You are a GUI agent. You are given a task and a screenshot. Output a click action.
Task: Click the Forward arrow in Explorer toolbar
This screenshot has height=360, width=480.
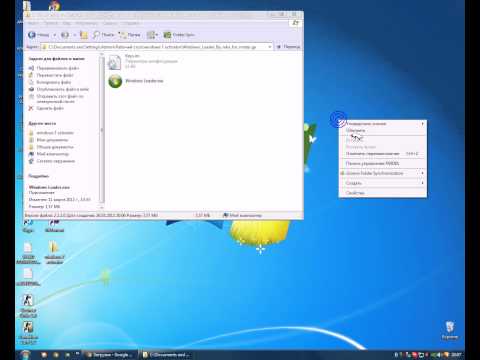(x=65, y=35)
